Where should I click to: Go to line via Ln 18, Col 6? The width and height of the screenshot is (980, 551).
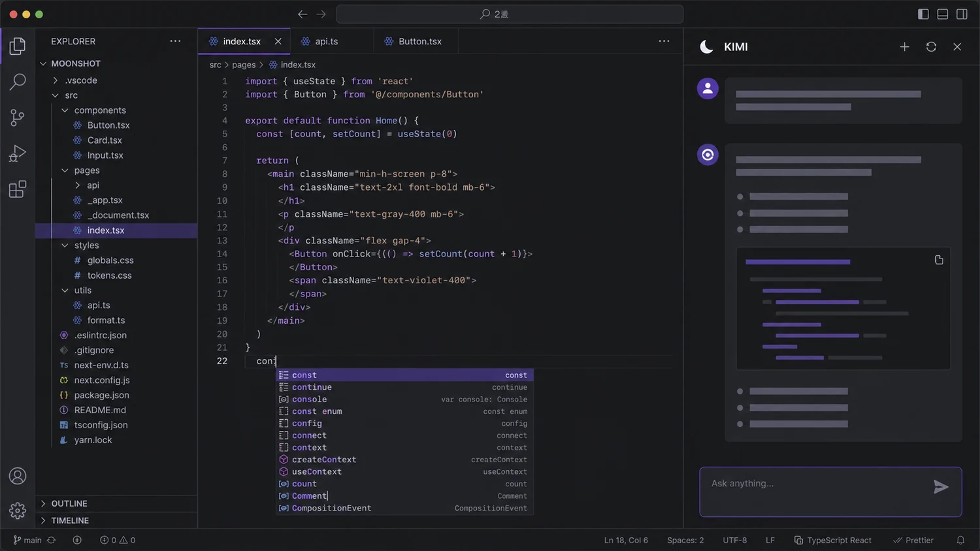tap(626, 540)
